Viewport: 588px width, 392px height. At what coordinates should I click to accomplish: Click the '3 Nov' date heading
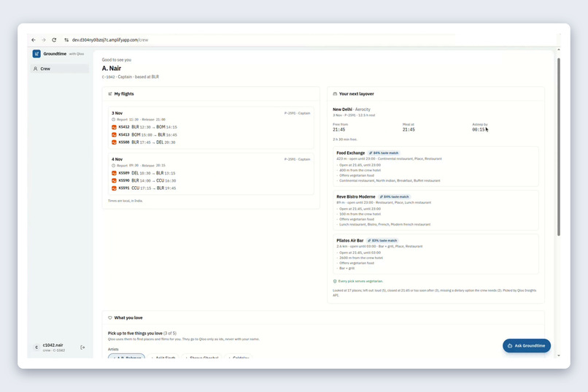pos(117,113)
